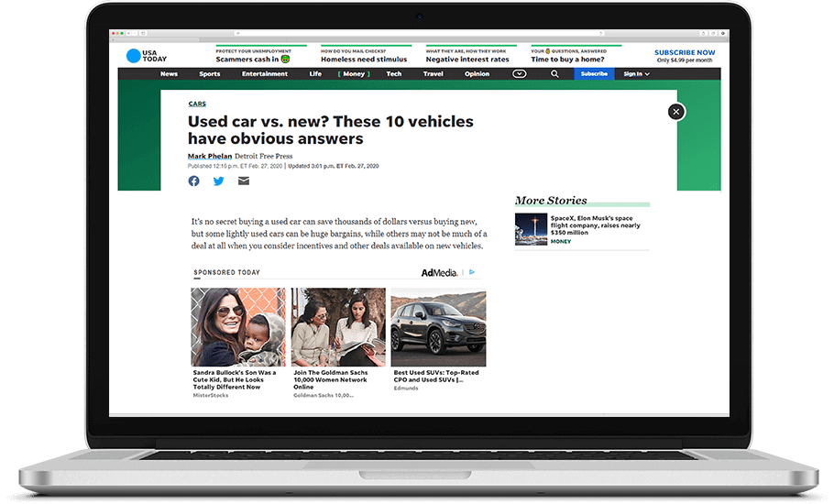Open the Sign In dropdown
The height and width of the screenshot is (504, 834).
(x=637, y=74)
